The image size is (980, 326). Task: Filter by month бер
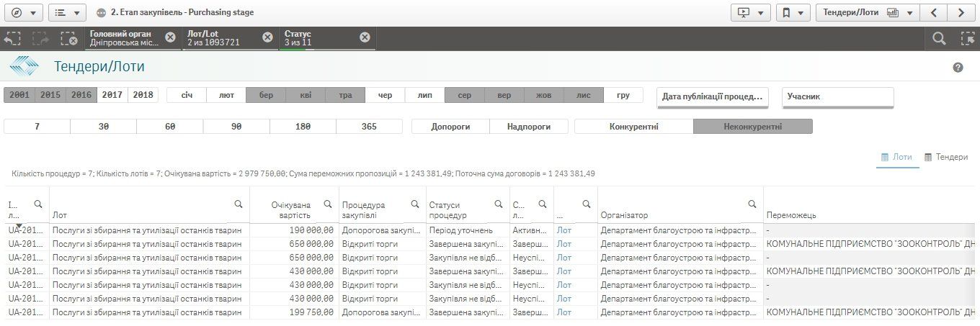[x=266, y=95]
